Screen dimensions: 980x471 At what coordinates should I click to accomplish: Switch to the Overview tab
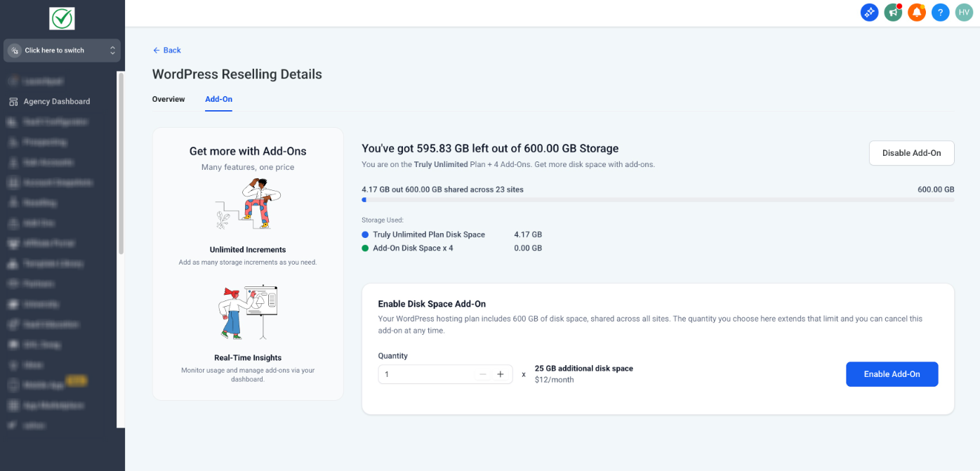pyautogui.click(x=168, y=99)
